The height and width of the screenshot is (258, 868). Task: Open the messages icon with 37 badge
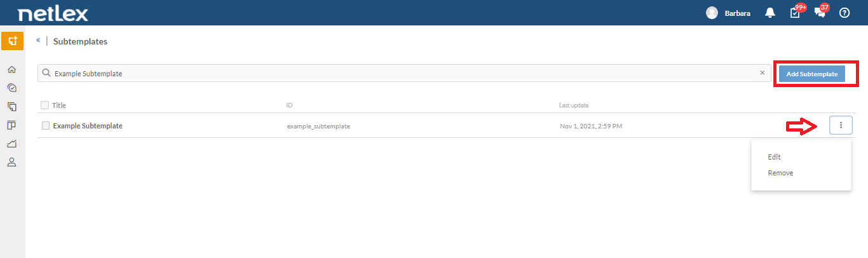coord(821,11)
